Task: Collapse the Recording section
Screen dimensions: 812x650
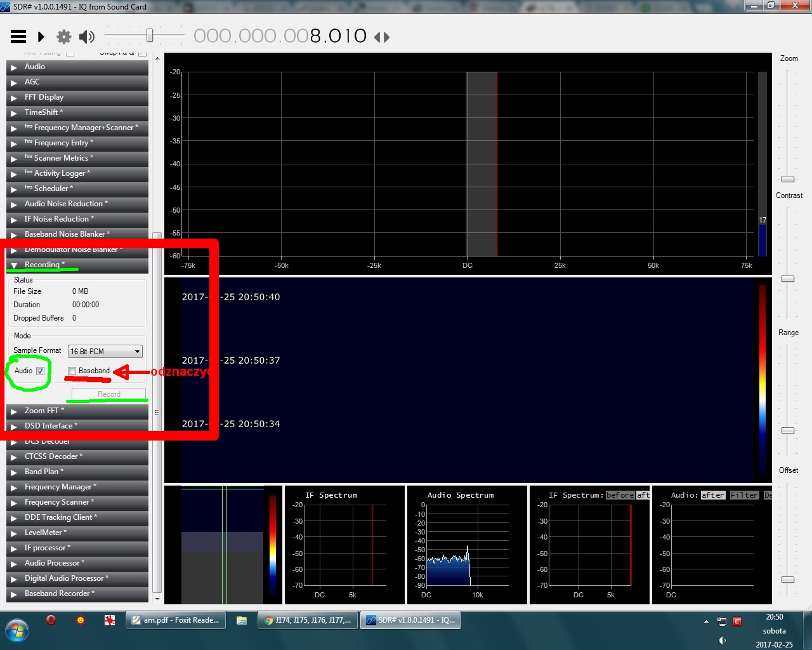Action: click(x=77, y=265)
